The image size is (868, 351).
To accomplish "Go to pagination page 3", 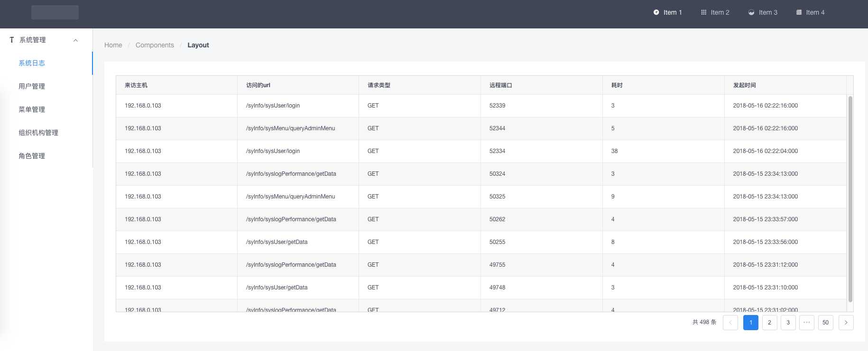I will click(788, 323).
